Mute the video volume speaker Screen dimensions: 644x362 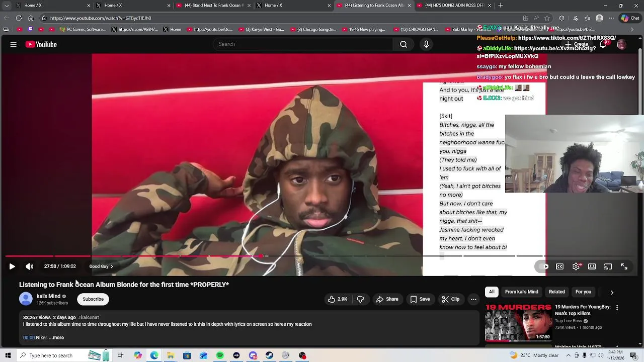click(x=30, y=266)
